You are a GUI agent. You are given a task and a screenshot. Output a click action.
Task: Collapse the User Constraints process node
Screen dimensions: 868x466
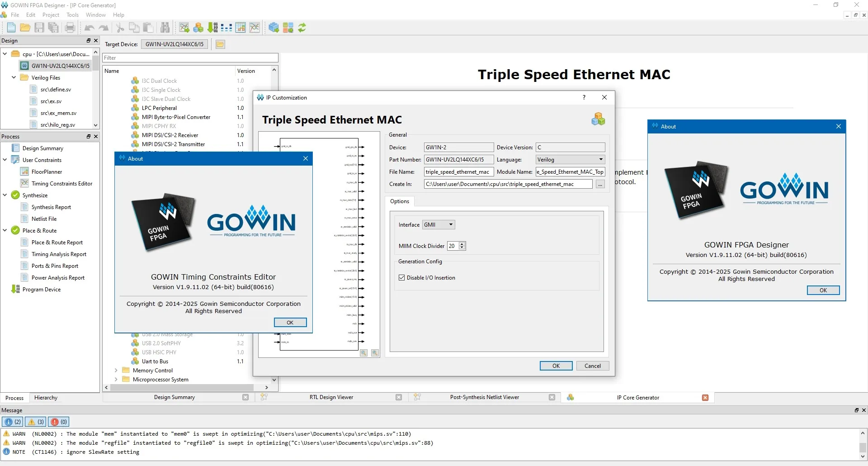(x=5, y=160)
